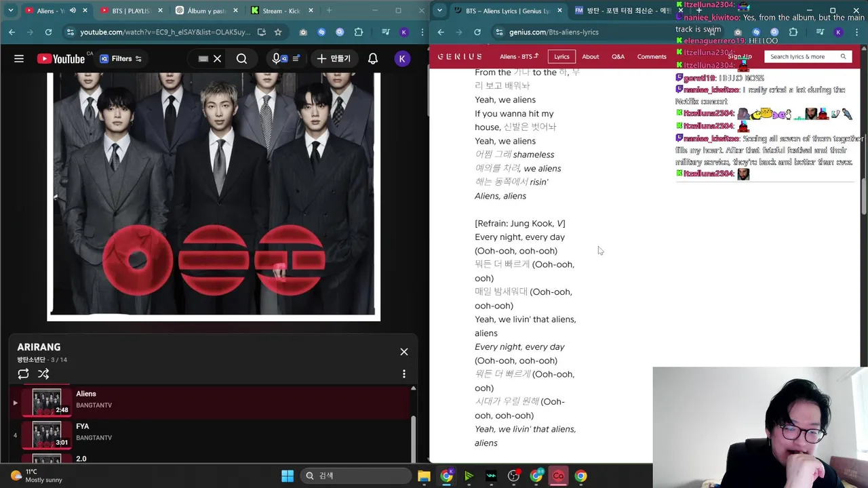This screenshot has height=488, width=868.
Task: Click the BTS album cover video
Action: [x=214, y=197]
